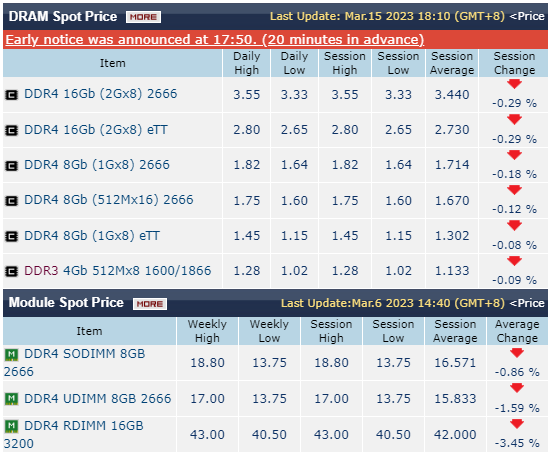Viewport: 548px width, 453px height.
Task: Select session average value 15.833
Action: pyautogui.click(x=455, y=398)
